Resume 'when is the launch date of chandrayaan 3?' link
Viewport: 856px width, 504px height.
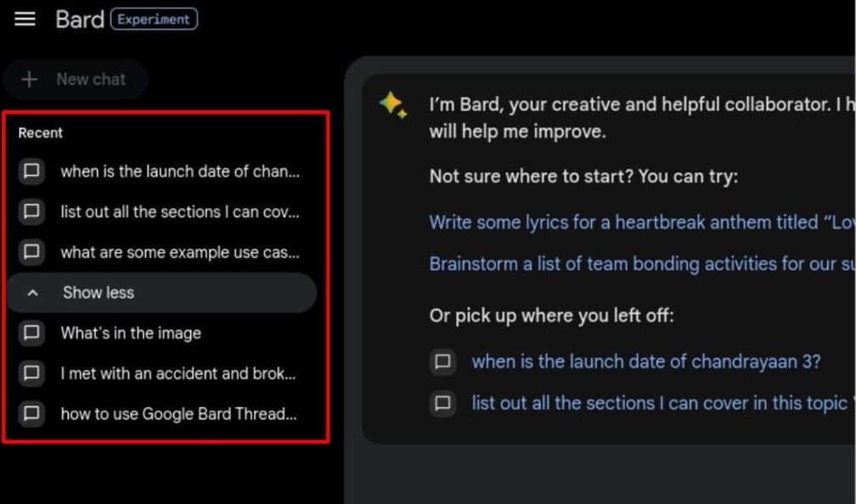(646, 361)
